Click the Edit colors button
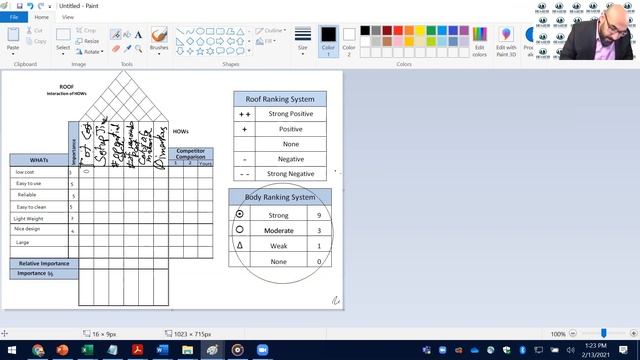Image resolution: width=640 pixels, height=360 pixels. (480, 42)
